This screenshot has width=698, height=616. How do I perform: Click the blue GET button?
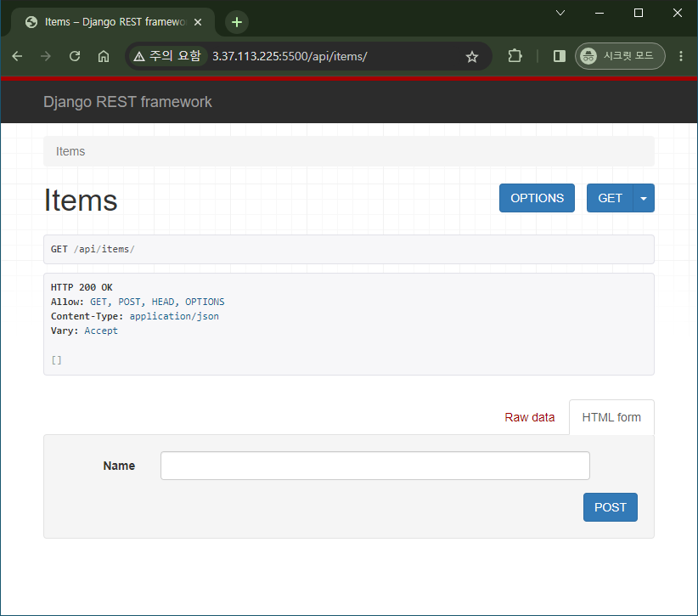tap(610, 198)
